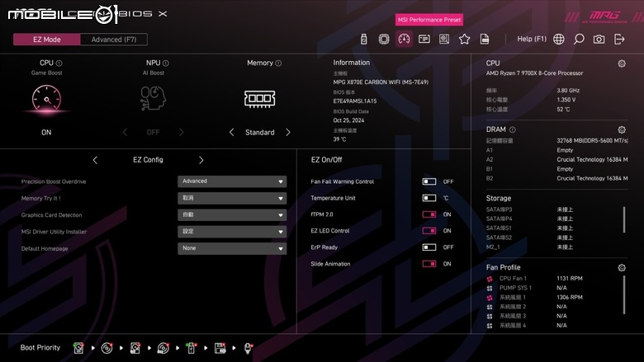Toggle the Temperature Unit switch
This screenshot has height=362, width=644.
coord(429,198)
